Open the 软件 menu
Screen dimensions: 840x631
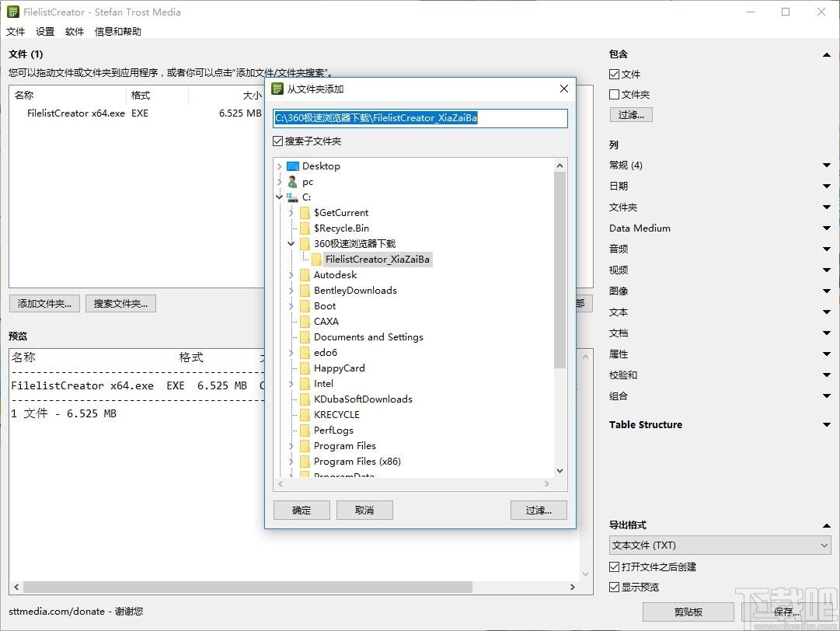pos(75,32)
